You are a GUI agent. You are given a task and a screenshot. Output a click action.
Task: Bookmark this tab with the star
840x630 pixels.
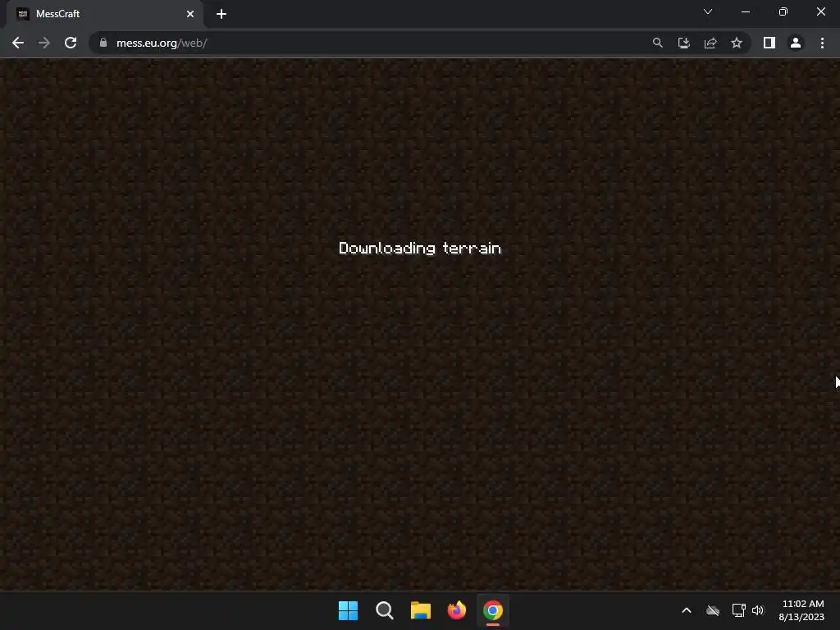click(x=737, y=43)
